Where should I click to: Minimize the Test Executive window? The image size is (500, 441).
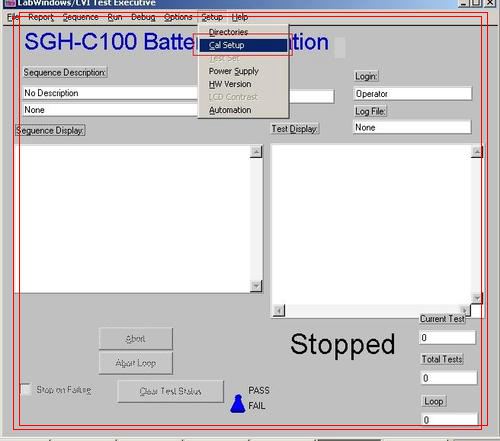pyautogui.click(x=464, y=3)
